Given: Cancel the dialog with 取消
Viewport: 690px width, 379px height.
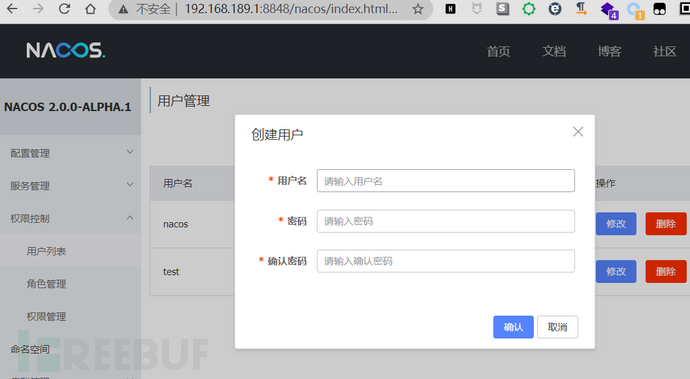Looking at the screenshot, I should point(557,327).
